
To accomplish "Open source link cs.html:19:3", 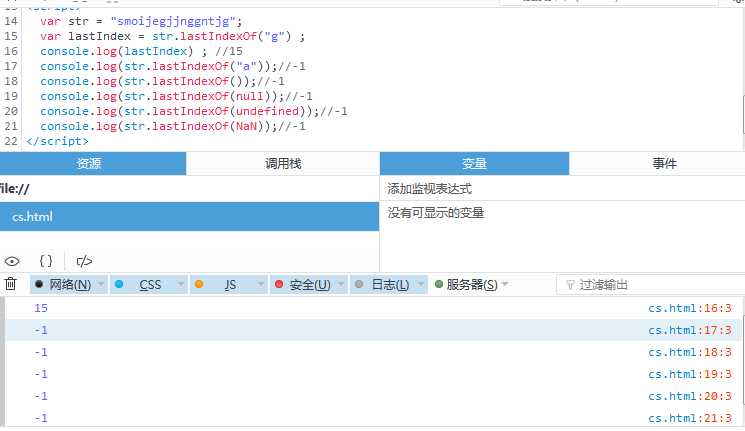I will [x=690, y=374].
